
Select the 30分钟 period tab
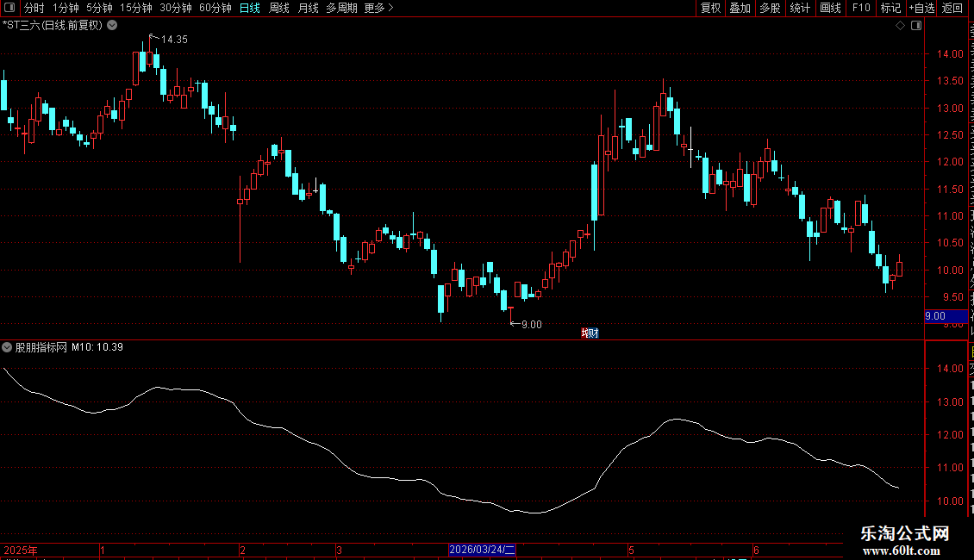(x=175, y=8)
